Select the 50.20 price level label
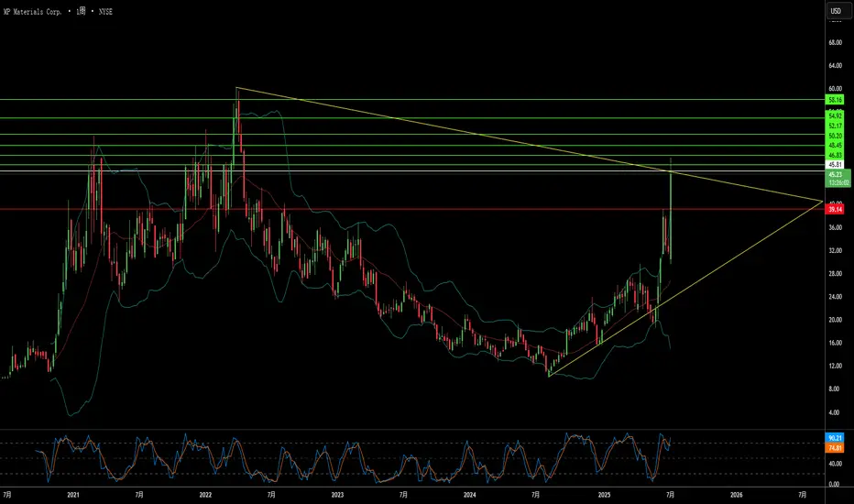Image resolution: width=854 pixels, height=504 pixels. coord(835,136)
